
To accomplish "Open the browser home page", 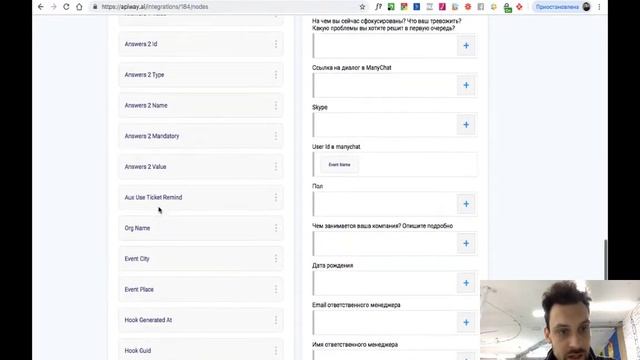I will pyautogui.click(x=79, y=7).
